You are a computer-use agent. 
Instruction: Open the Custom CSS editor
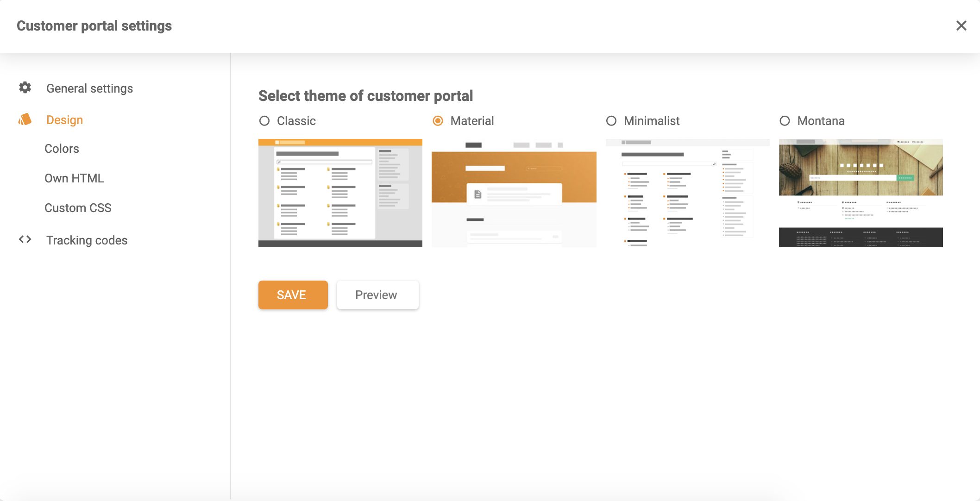pyautogui.click(x=78, y=207)
